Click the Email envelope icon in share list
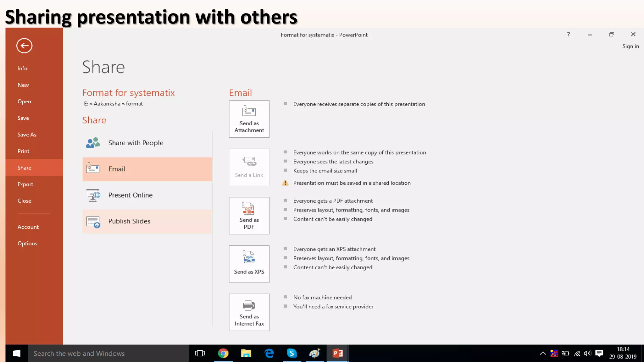 pos(93,168)
